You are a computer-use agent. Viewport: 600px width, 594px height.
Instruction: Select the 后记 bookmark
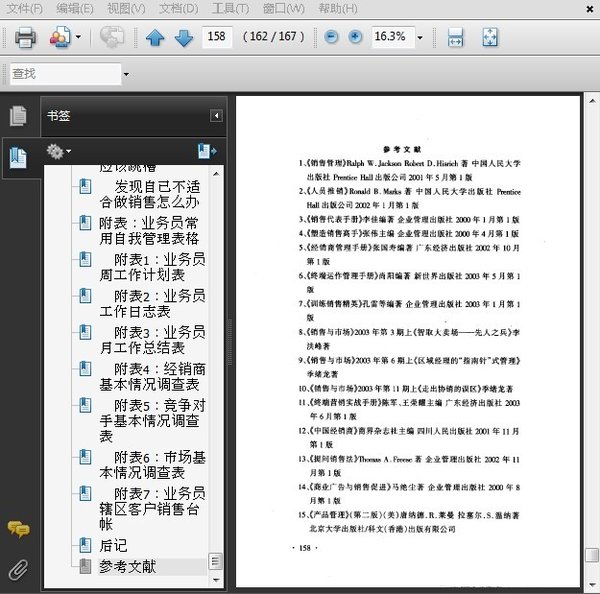tap(113, 545)
